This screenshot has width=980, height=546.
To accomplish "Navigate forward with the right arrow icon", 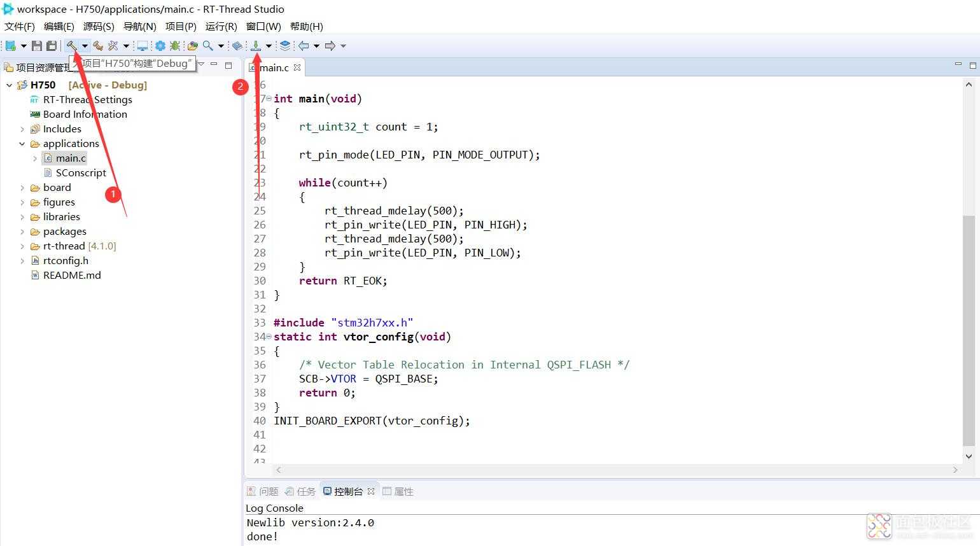I will [330, 46].
